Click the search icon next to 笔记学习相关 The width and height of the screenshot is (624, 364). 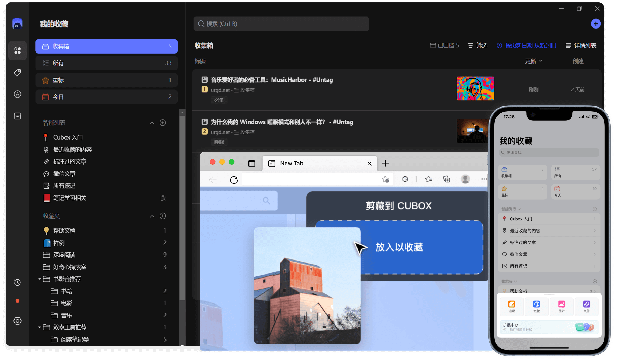point(163,198)
